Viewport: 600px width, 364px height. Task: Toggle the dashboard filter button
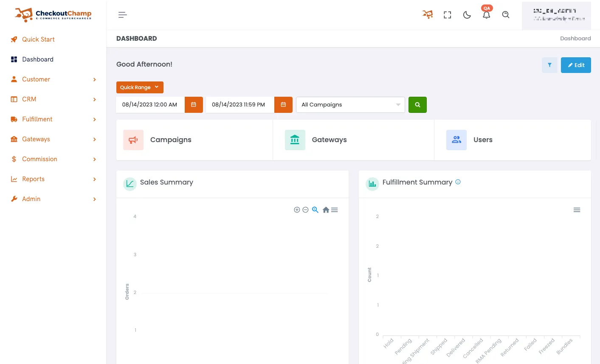pos(549,65)
